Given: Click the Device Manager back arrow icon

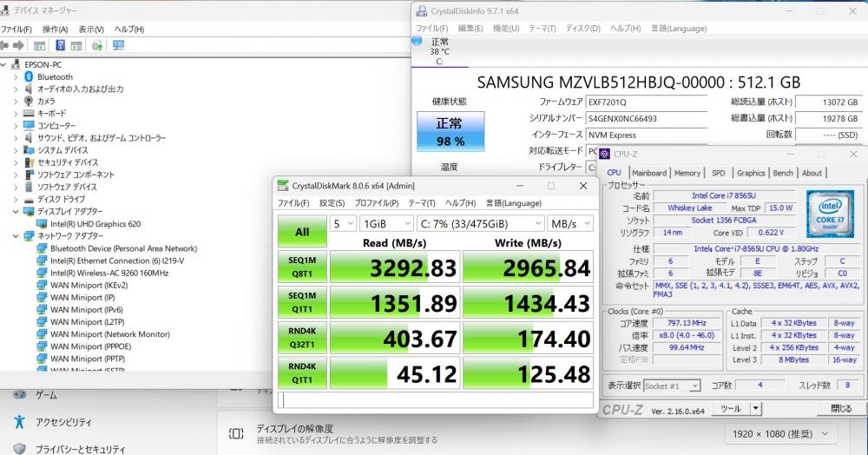Looking at the screenshot, I should (4, 45).
